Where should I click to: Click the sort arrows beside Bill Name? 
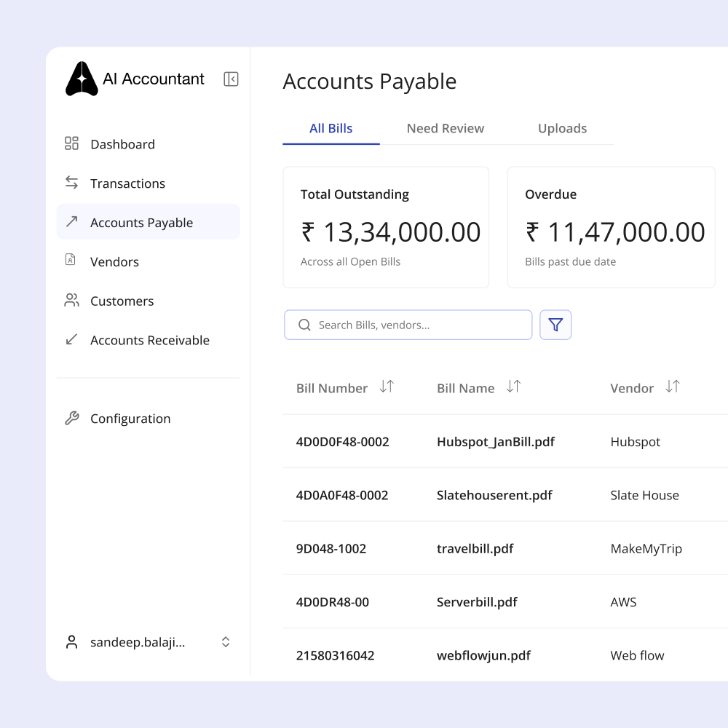513,387
